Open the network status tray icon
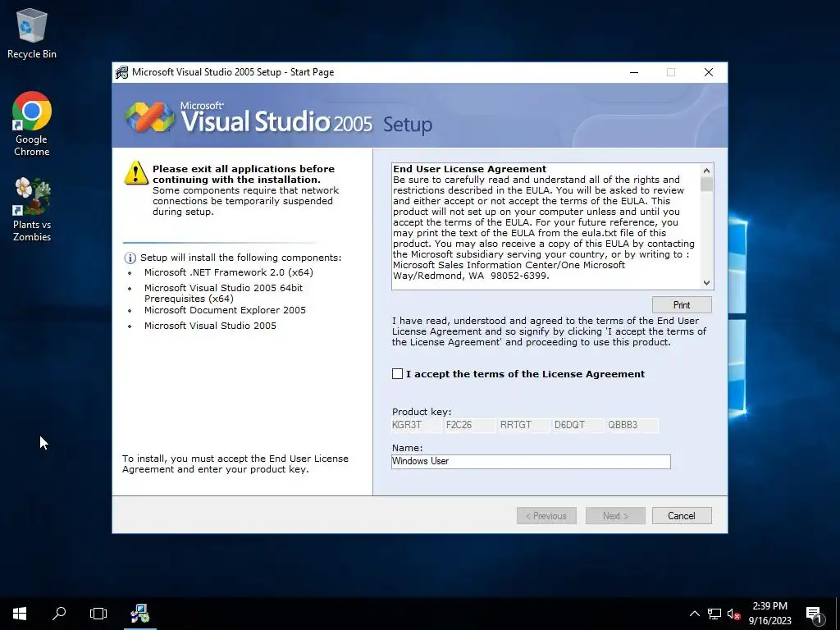Viewport: 840px width, 630px height. (x=714, y=614)
